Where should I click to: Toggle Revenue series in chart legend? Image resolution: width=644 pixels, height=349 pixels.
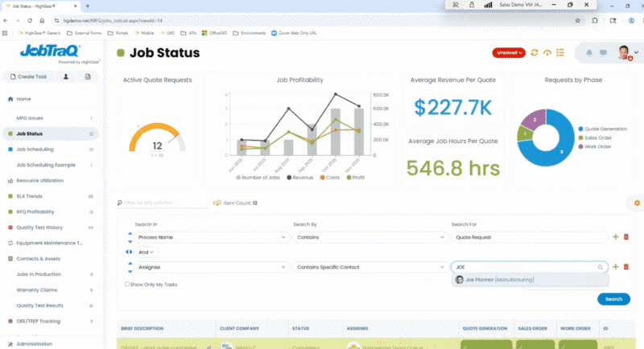[x=297, y=176]
